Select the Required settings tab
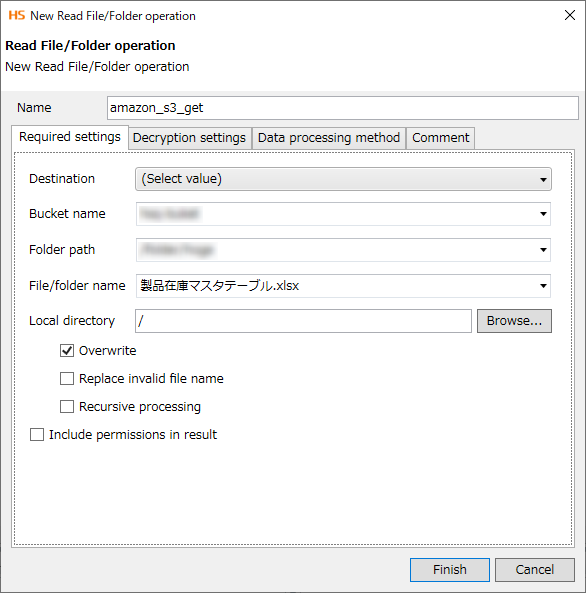Viewport: 586px width, 593px height. click(70, 137)
